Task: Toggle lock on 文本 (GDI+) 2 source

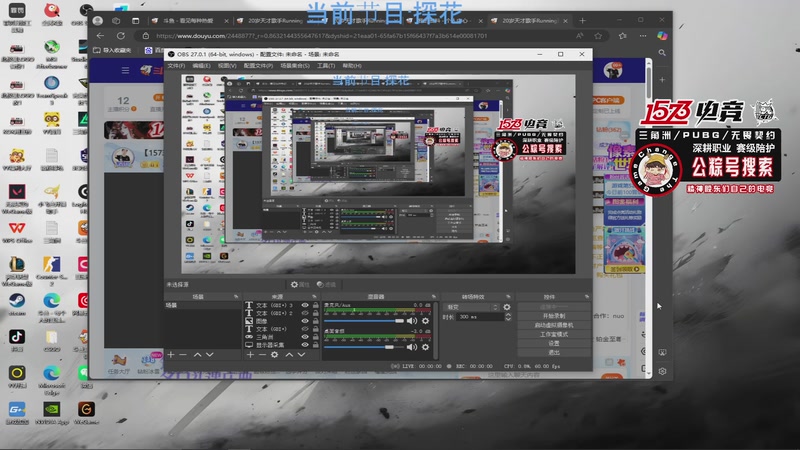Action: [x=316, y=313]
